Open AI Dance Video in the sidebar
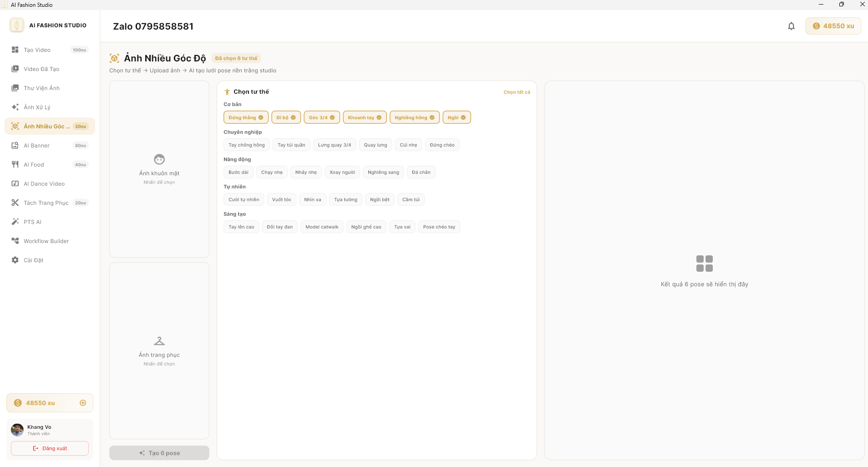Viewport: 868px width, 467px height. [44, 184]
